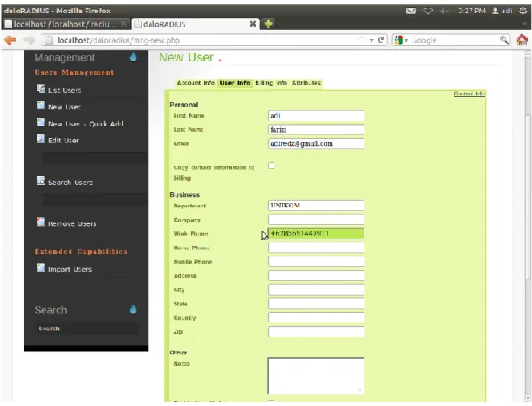Click the Contact Info link at form top-right

(x=469, y=93)
